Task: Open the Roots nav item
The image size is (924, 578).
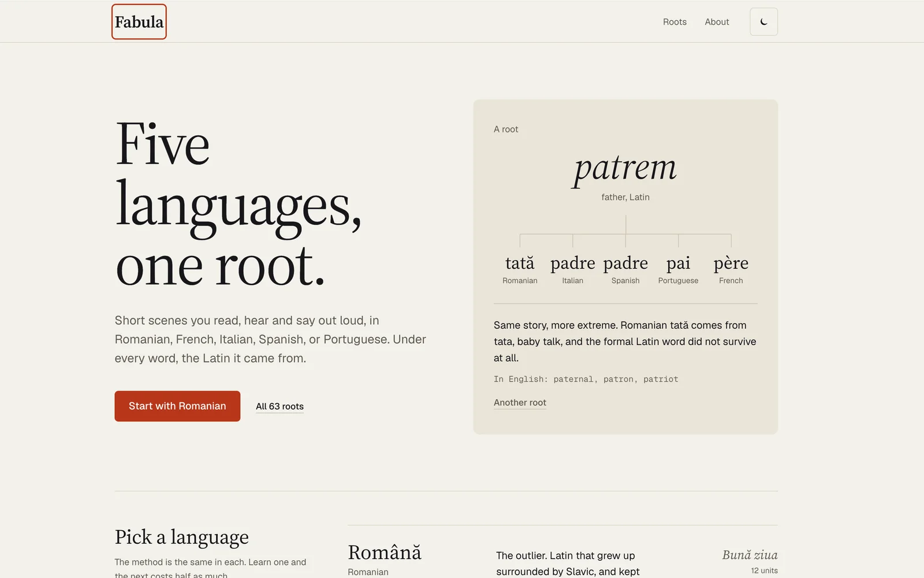Action: coord(675,22)
